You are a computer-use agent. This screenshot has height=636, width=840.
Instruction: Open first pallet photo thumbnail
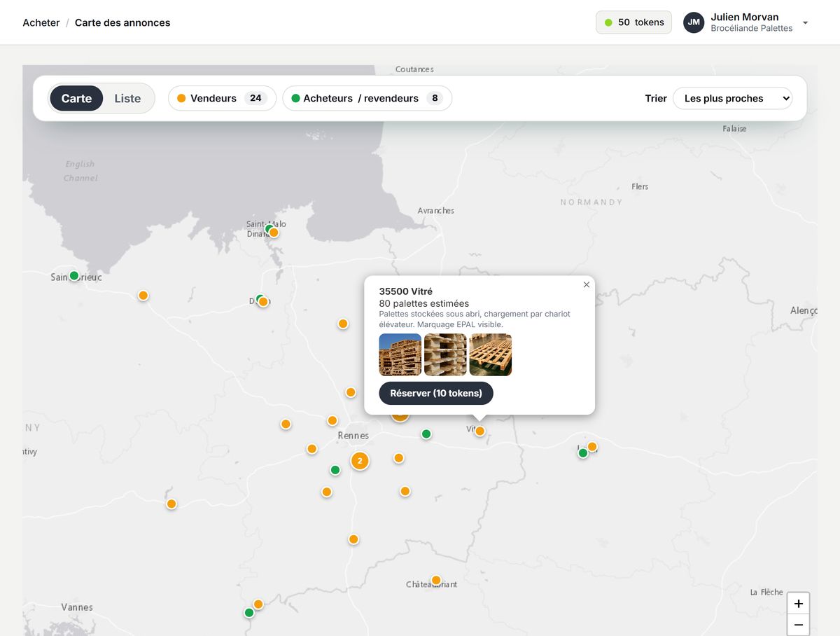(x=400, y=354)
